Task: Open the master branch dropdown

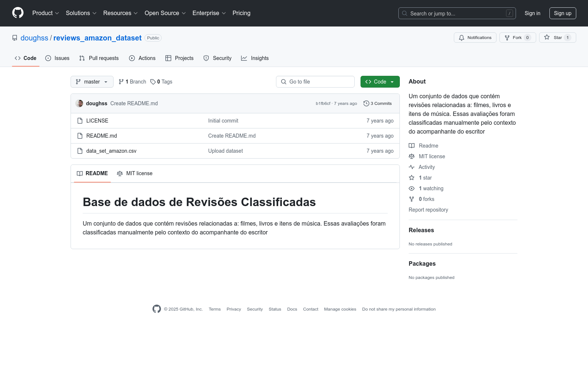Action: tap(92, 82)
